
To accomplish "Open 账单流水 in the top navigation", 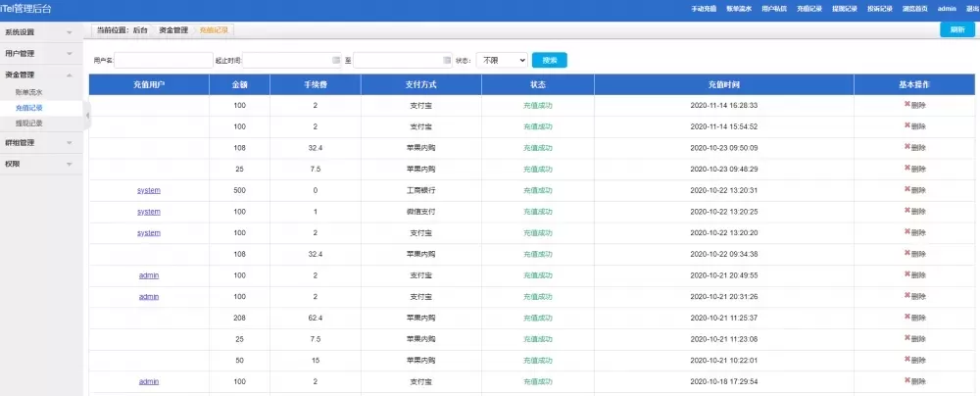I will click(739, 9).
